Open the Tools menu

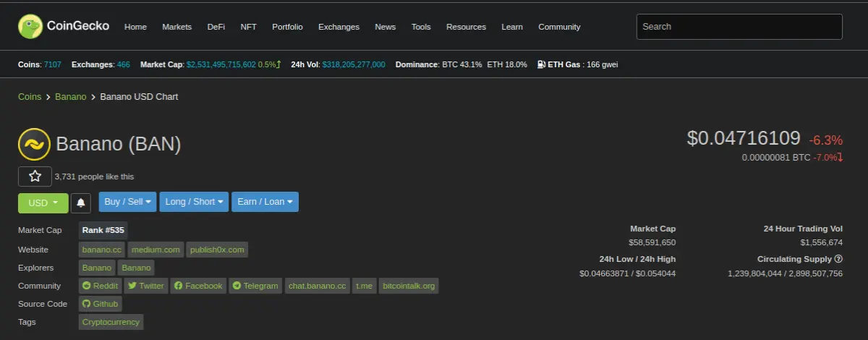click(421, 27)
